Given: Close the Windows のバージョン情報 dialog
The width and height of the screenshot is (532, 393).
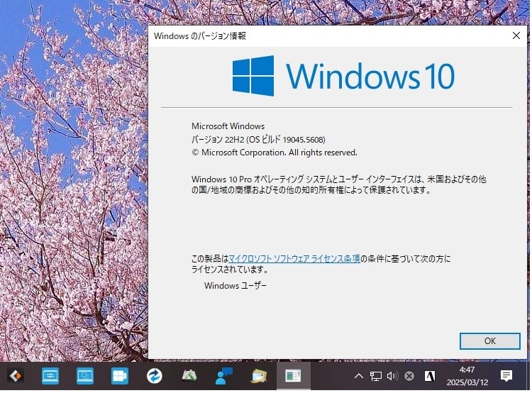Looking at the screenshot, I should tap(518, 36).
